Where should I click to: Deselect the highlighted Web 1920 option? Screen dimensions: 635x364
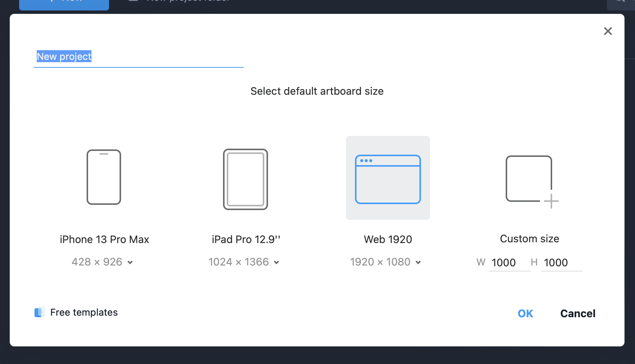tap(388, 178)
